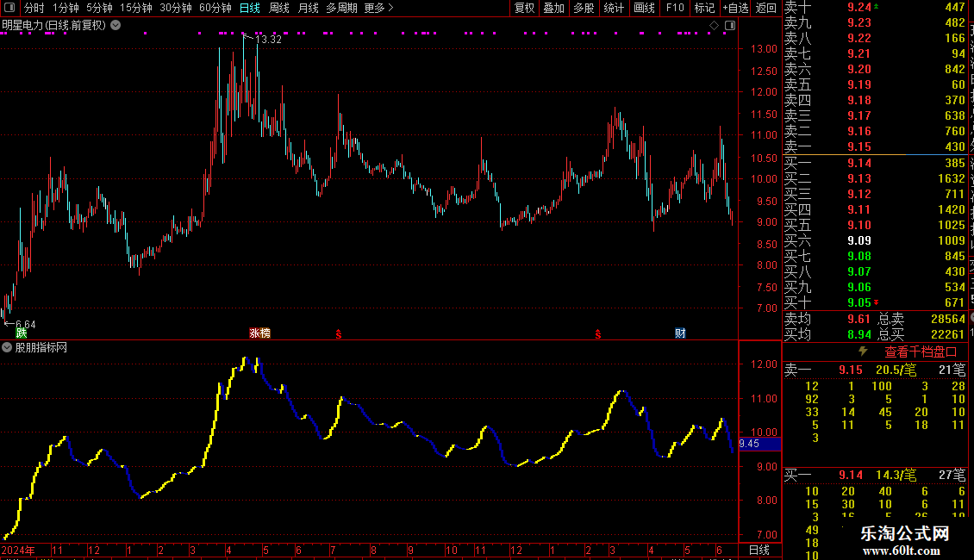Select the 15分钟 period tab

point(136,8)
